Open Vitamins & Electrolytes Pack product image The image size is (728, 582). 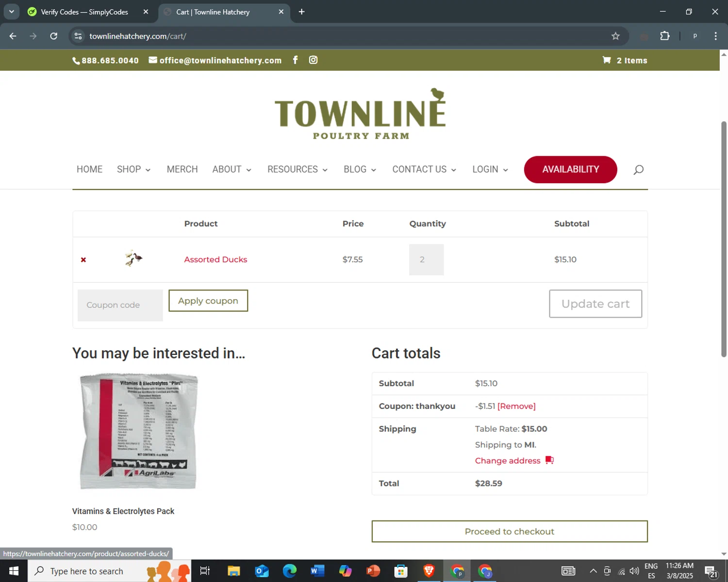tap(139, 431)
